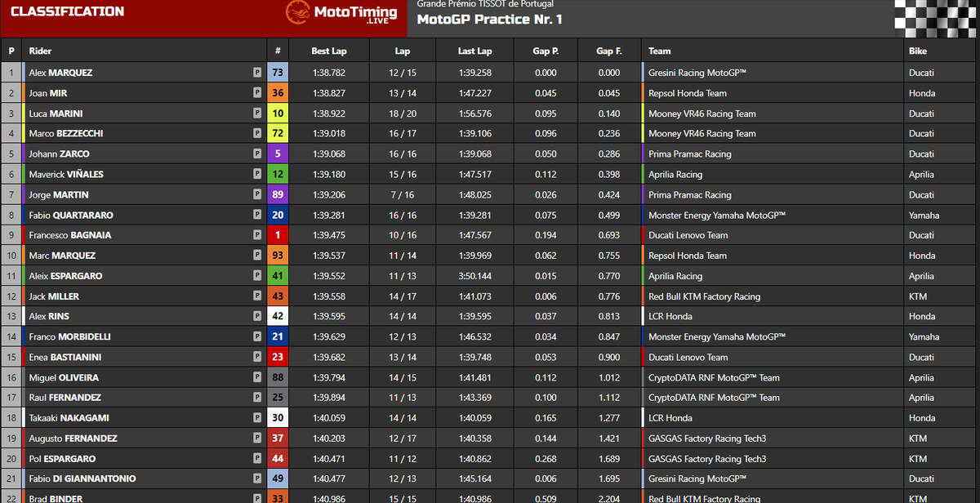Screen dimensions: 980x503
Task: Click the P tyre badge beside Alex Marquez
Action: [257, 73]
